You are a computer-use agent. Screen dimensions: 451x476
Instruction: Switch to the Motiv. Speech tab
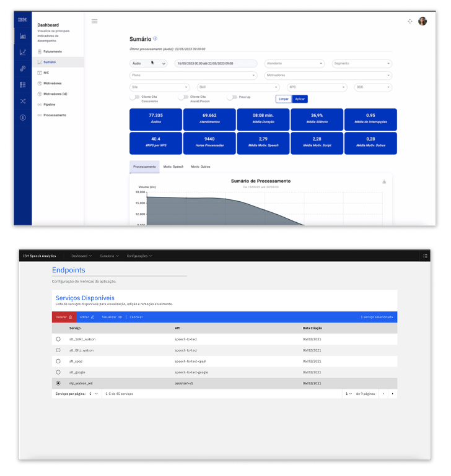[x=173, y=167]
